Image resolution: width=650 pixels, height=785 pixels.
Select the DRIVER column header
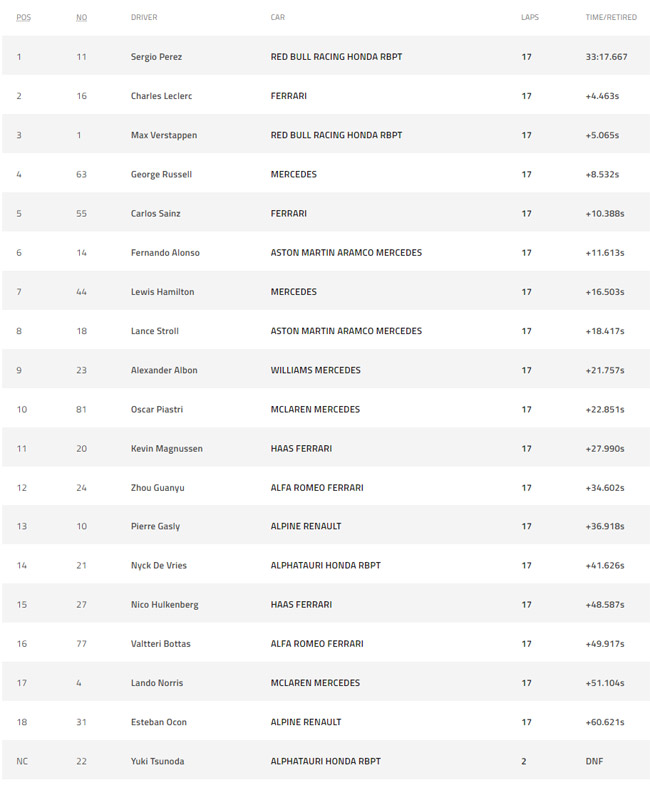tap(144, 17)
